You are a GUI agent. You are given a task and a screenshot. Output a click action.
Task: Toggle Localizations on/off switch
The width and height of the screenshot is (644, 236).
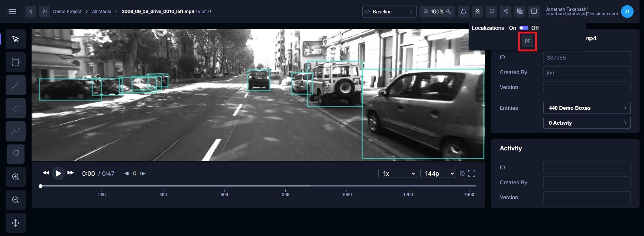pyautogui.click(x=524, y=28)
